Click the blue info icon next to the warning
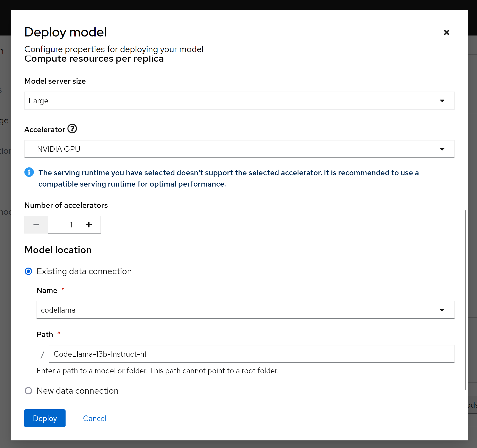 [29, 172]
